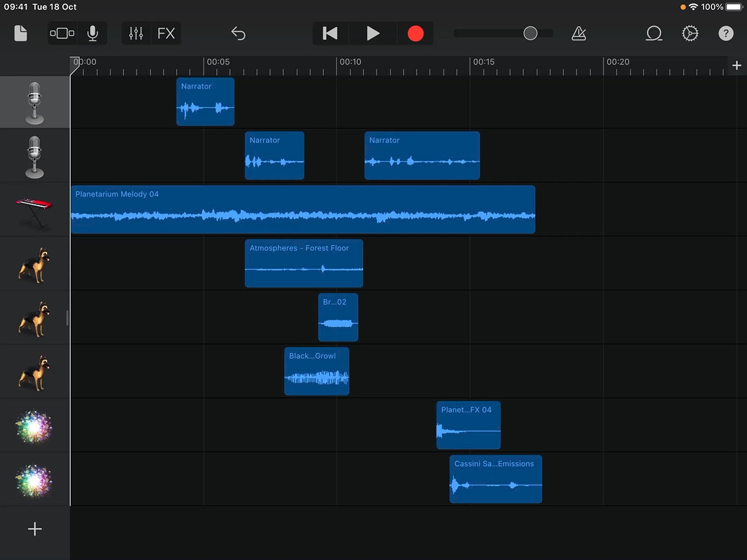The image size is (747, 560).
Task: Switch to the browser view button
Action: tap(62, 33)
